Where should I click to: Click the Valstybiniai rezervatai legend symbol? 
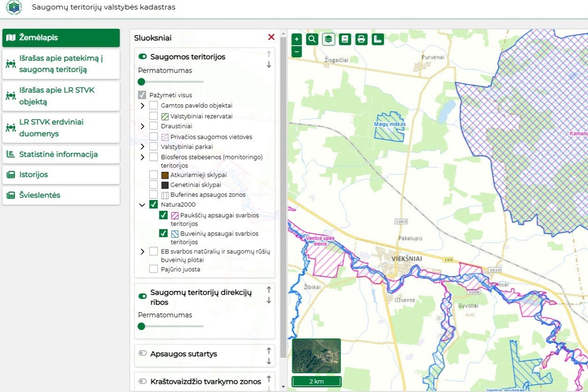(165, 117)
